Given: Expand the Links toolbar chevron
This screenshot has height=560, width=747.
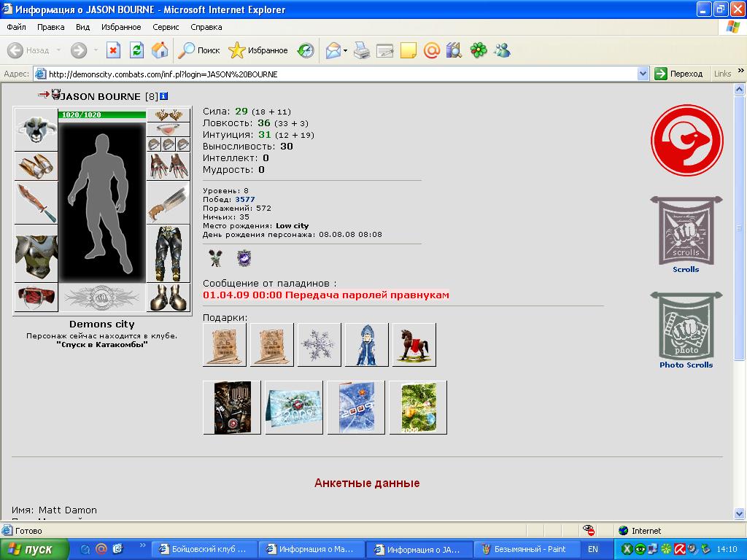Looking at the screenshot, I should pos(741,71).
